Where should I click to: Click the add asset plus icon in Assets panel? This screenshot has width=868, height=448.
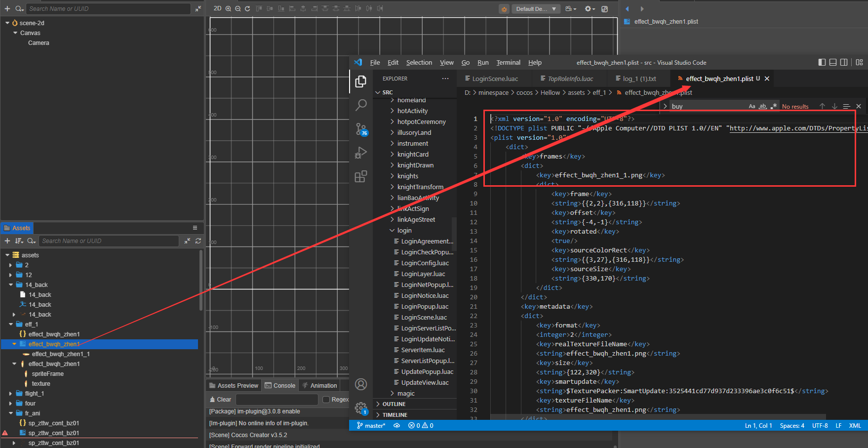coord(7,241)
